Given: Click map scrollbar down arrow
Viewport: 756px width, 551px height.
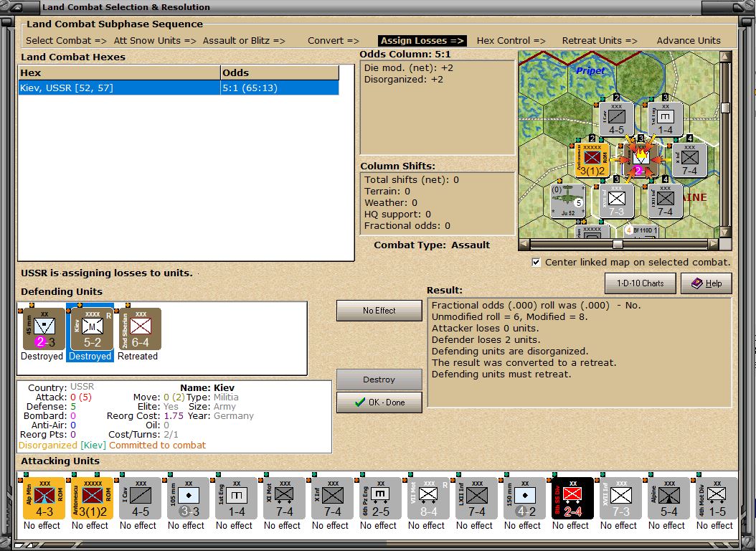Looking at the screenshot, I should pyautogui.click(x=725, y=232).
